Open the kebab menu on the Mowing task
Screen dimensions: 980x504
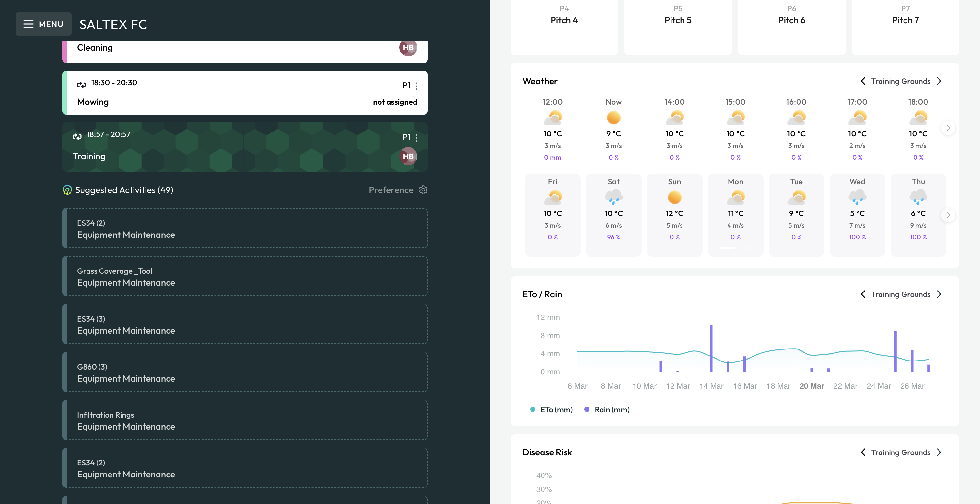tap(416, 86)
